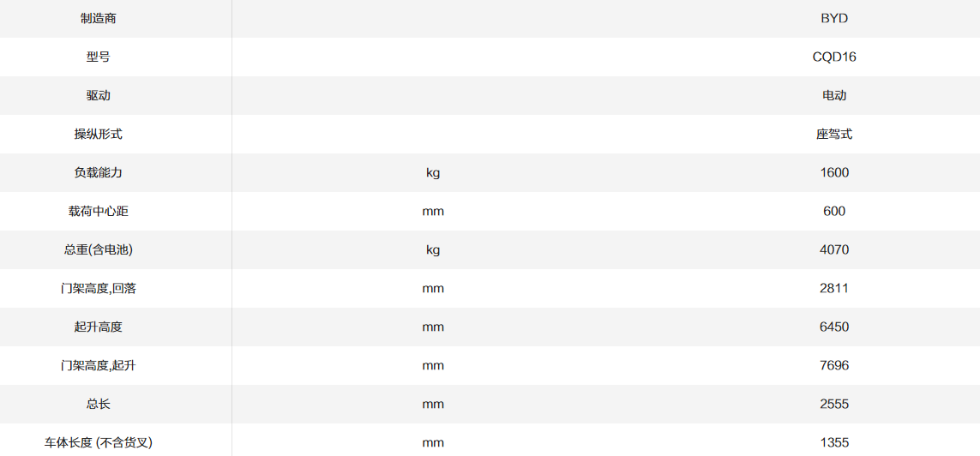Select the 1600 load capacity value
980x456 pixels.
[x=833, y=172]
